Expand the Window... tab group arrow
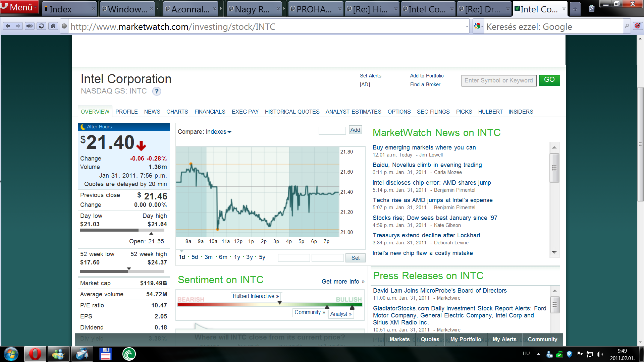Image resolution: width=644 pixels, height=362 pixels. click(x=157, y=9)
